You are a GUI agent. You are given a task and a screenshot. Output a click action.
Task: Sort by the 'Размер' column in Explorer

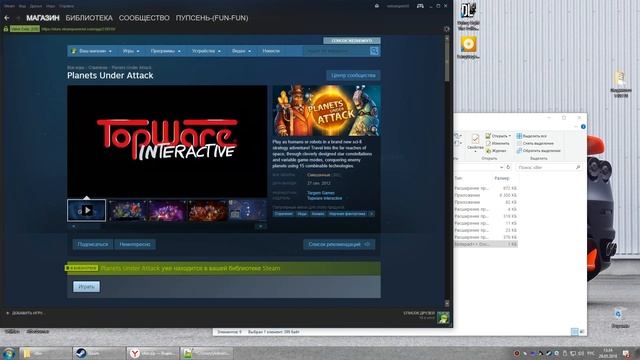click(x=502, y=178)
